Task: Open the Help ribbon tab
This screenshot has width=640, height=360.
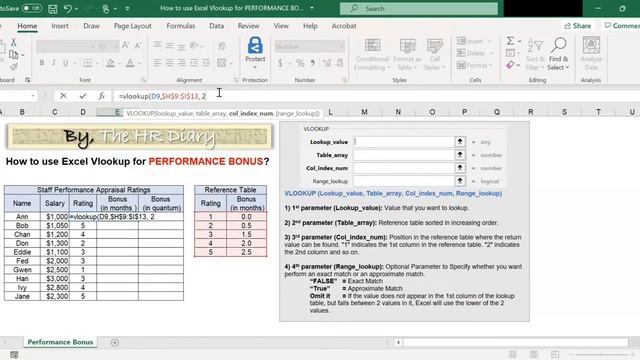Action: [x=310, y=26]
